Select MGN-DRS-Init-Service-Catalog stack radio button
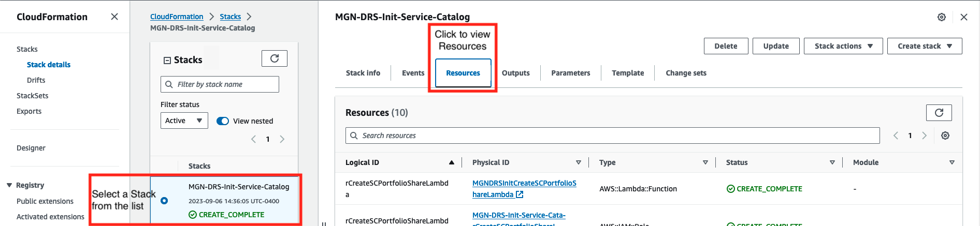The image size is (980, 226). (x=164, y=201)
